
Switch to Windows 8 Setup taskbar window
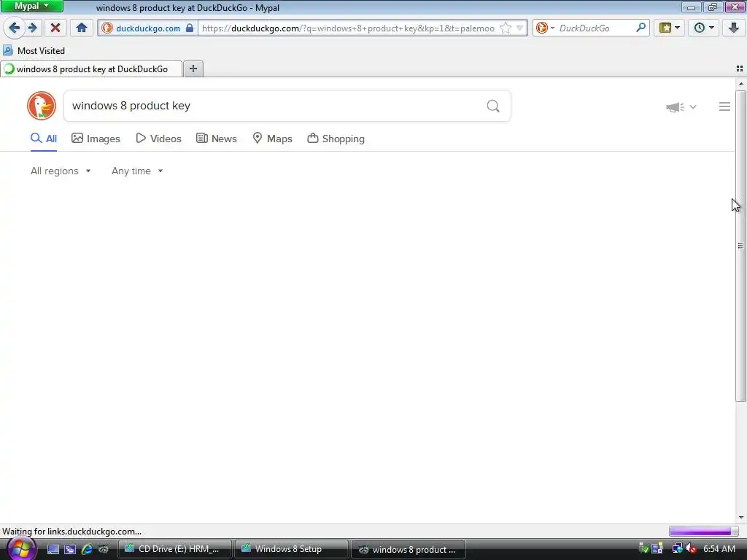(291, 549)
